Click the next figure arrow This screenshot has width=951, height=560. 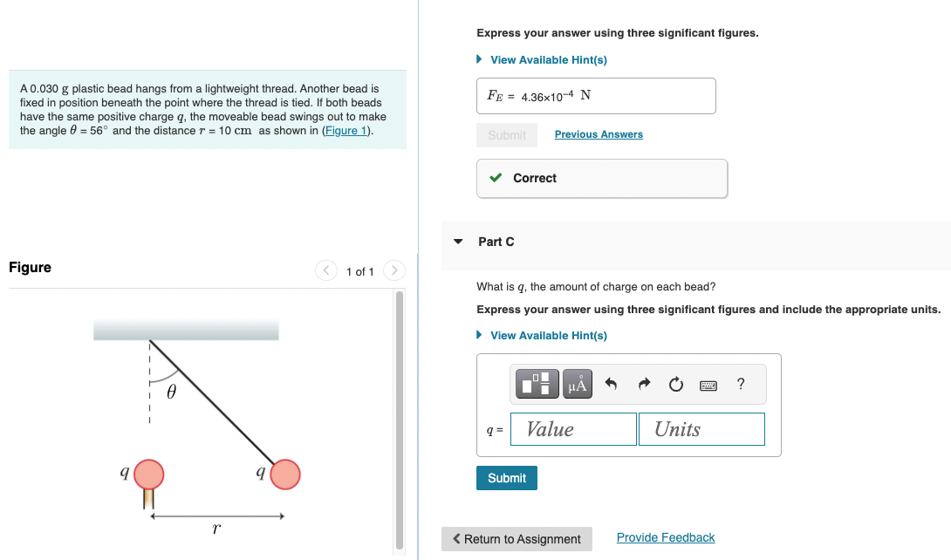(x=393, y=270)
